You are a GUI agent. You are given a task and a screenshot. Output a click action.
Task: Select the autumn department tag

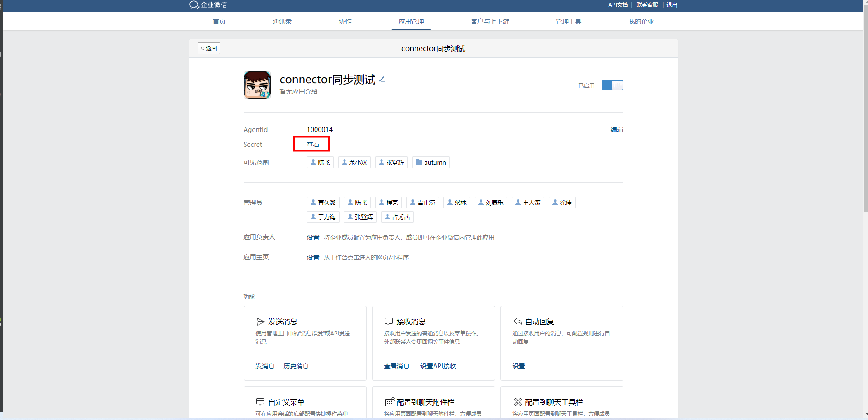[x=431, y=162]
